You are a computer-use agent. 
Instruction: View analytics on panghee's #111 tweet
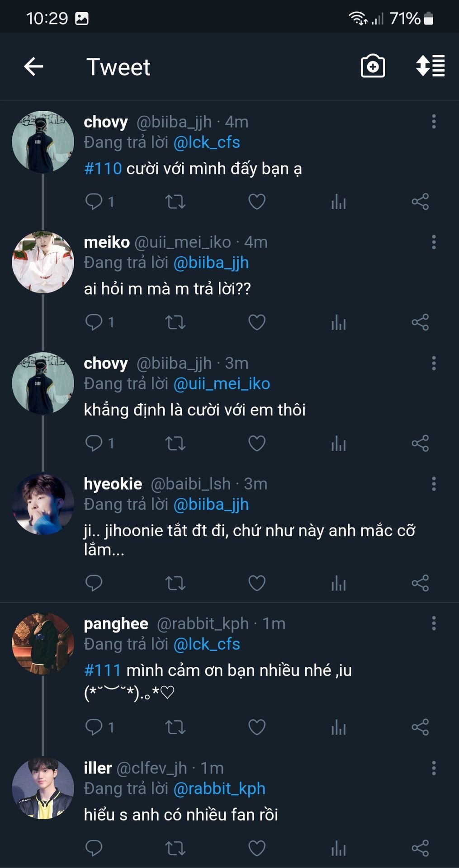(338, 727)
